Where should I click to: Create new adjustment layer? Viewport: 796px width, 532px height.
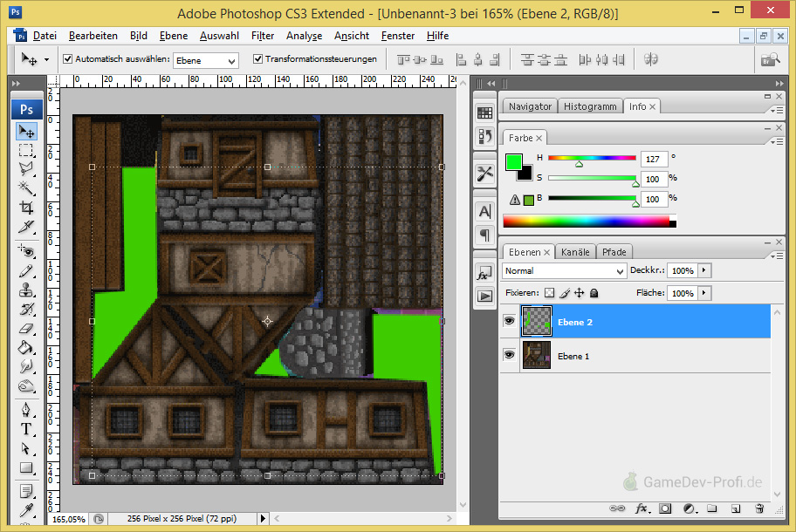click(x=690, y=508)
